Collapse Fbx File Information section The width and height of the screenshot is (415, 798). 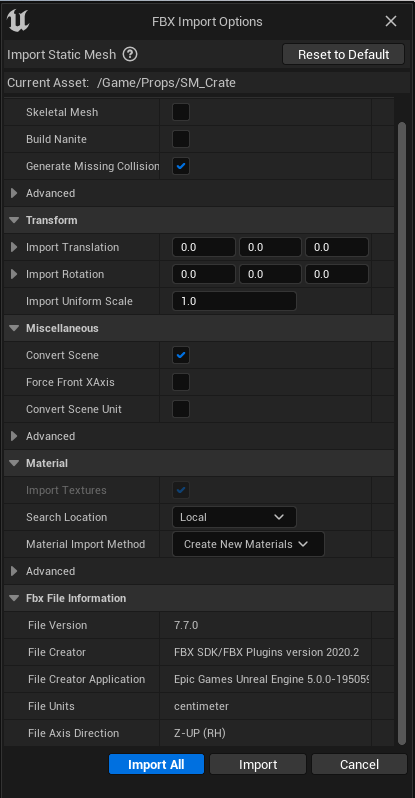14,598
